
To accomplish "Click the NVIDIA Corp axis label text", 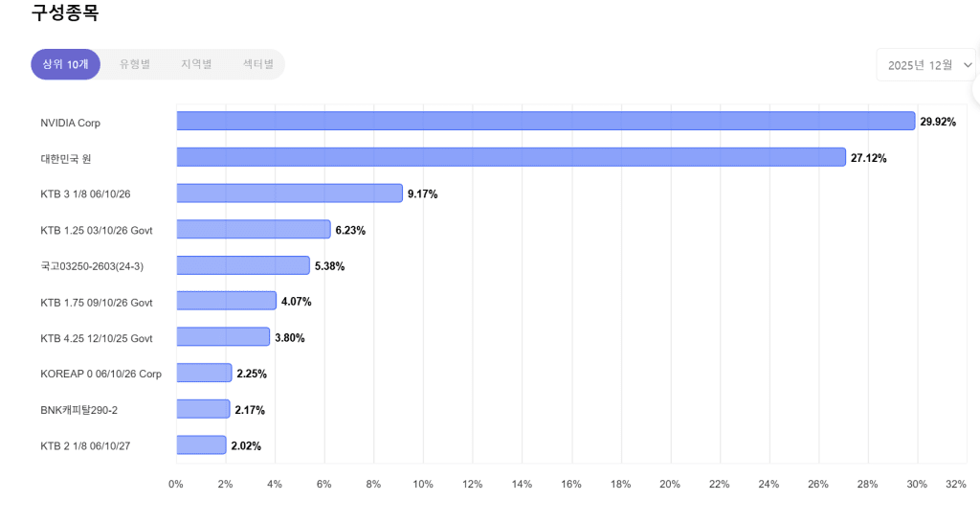I will [70, 123].
